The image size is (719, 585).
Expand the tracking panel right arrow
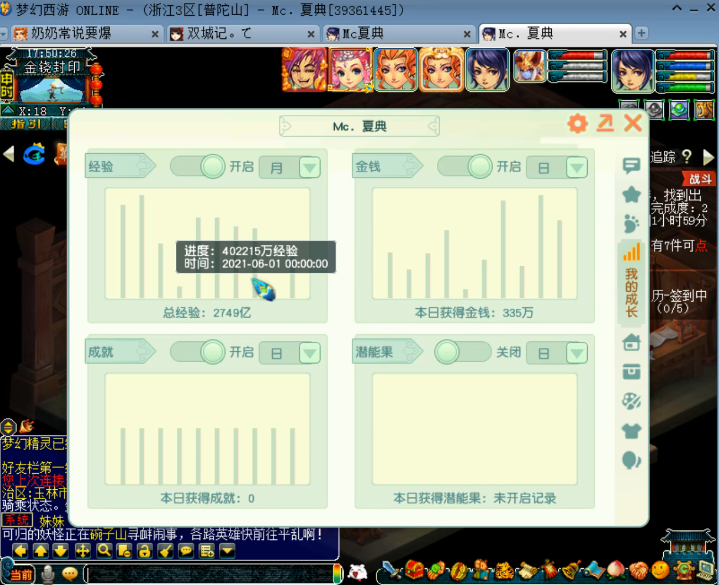click(x=708, y=157)
